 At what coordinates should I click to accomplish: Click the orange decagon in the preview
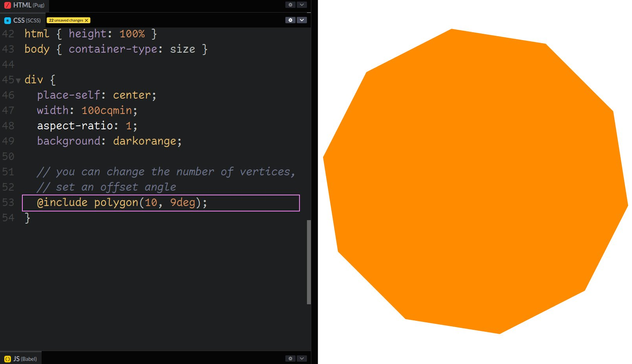click(476, 181)
